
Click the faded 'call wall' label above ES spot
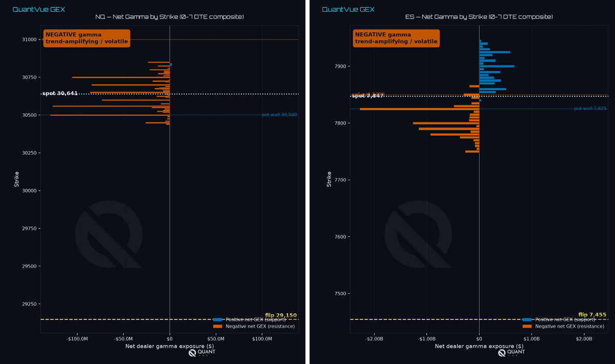[x=368, y=94]
